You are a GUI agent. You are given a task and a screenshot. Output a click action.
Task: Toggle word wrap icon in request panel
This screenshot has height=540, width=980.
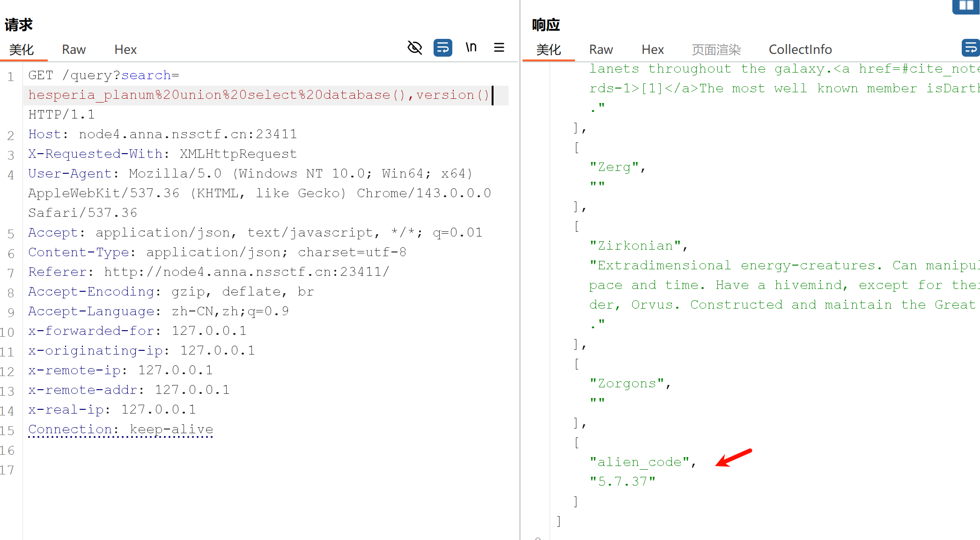pos(442,47)
